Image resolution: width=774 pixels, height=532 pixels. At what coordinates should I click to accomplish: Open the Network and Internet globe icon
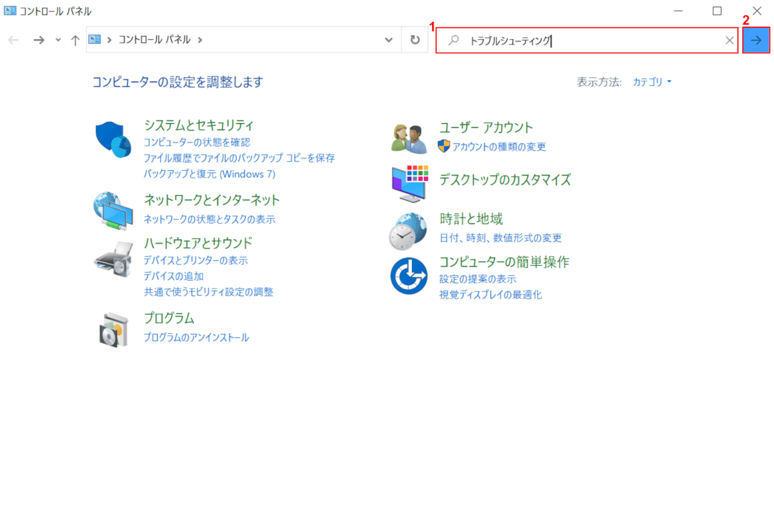click(x=114, y=211)
